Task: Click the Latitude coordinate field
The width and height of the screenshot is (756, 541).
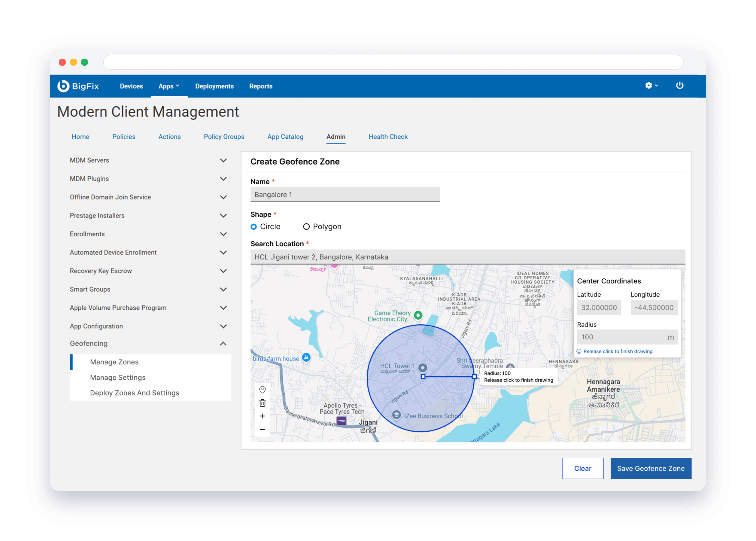Action: (599, 307)
